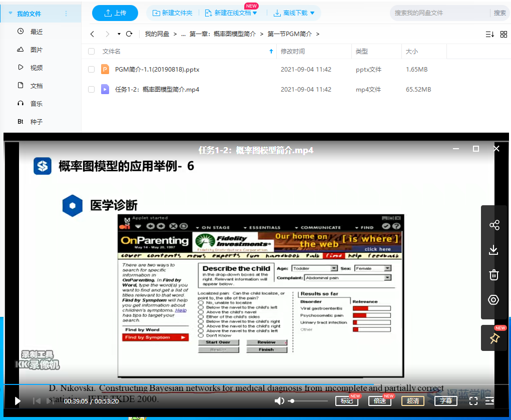Show 音乐 music category
This screenshot has width=511, height=420.
pyautogui.click(x=37, y=104)
